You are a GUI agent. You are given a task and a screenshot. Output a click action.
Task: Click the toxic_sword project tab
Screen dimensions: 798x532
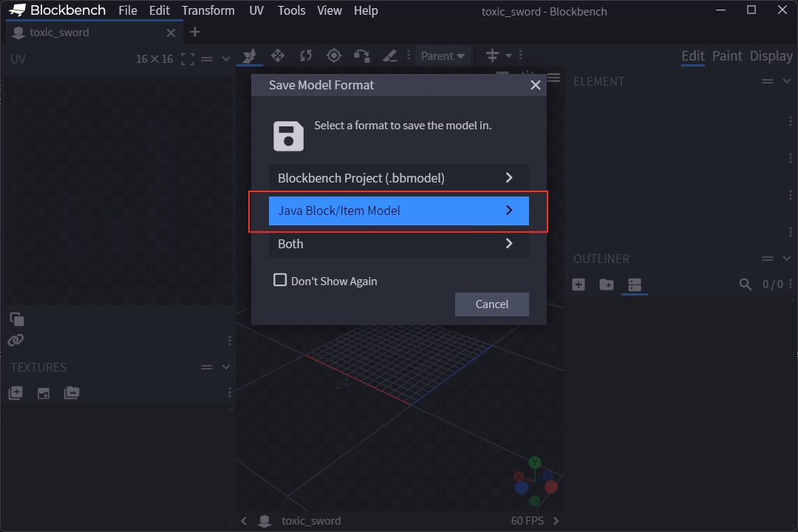(x=59, y=33)
